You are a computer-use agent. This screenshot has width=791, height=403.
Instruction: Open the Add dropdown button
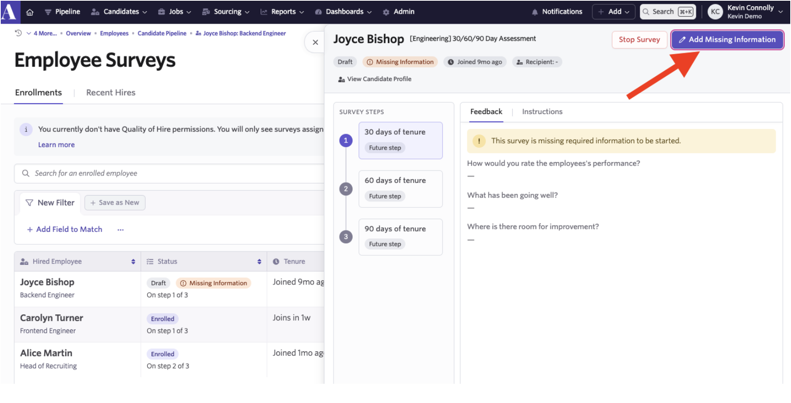pos(613,12)
